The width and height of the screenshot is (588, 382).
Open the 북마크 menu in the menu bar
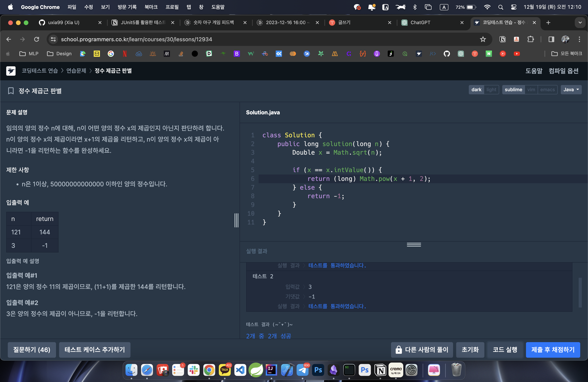point(151,7)
